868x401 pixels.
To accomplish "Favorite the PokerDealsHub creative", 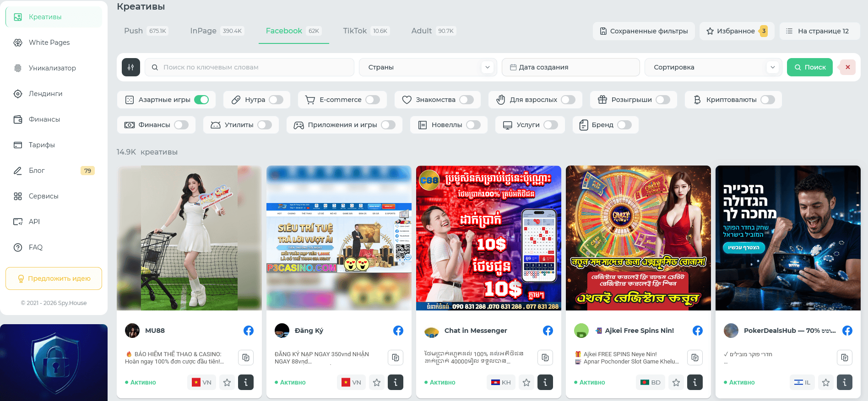I will pyautogui.click(x=826, y=382).
